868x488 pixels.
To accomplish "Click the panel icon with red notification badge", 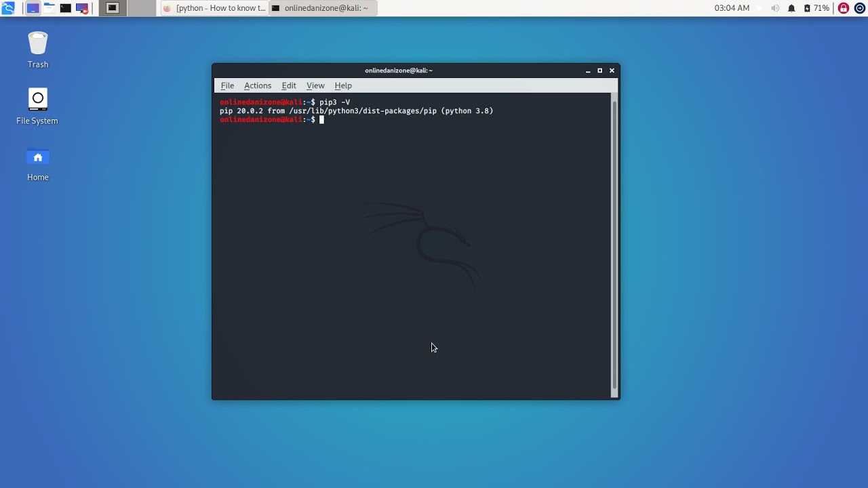I will click(x=81, y=7).
